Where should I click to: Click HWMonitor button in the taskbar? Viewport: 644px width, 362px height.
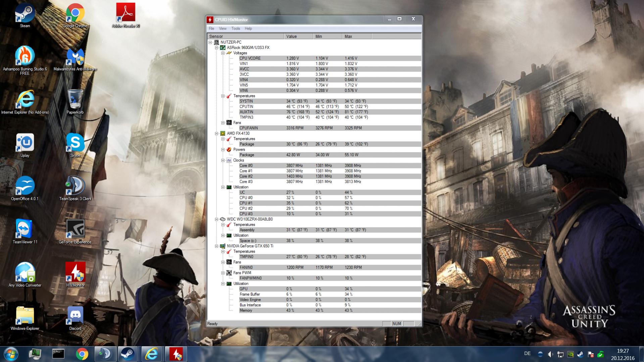176,354
